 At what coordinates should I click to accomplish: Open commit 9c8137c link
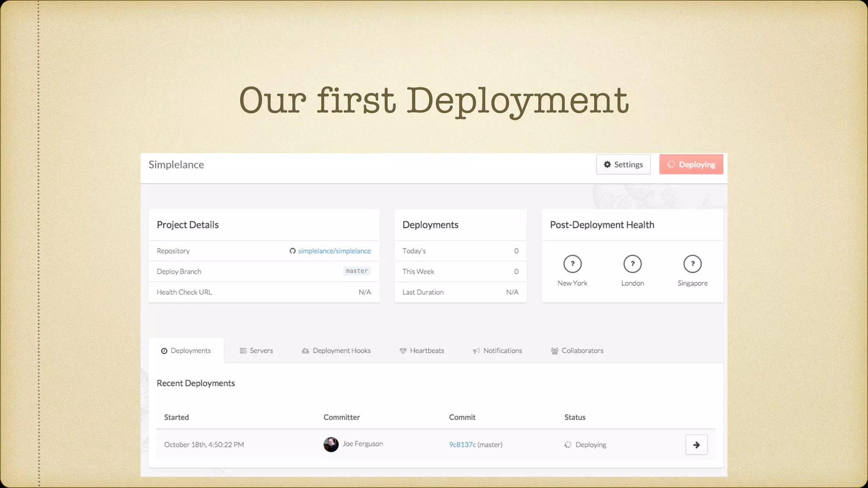[462, 444]
